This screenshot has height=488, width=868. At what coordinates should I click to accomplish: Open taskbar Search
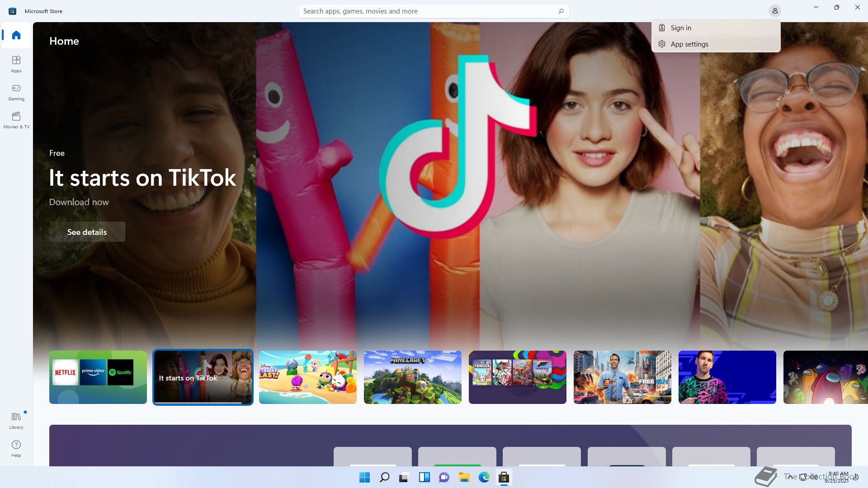(384, 477)
